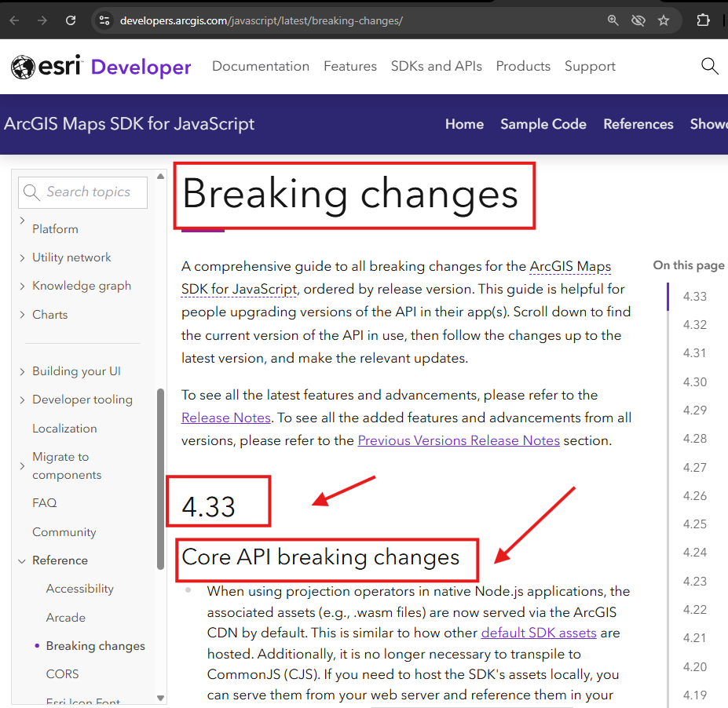Viewport: 728px width, 708px height.
Task: Jump to version 4.33 in page index
Action: coord(694,297)
